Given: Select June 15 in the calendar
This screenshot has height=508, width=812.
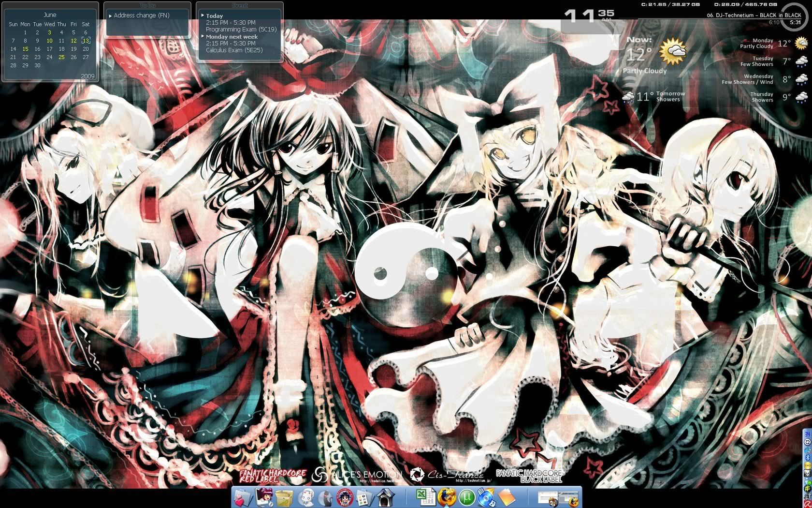Looking at the screenshot, I should (25, 49).
